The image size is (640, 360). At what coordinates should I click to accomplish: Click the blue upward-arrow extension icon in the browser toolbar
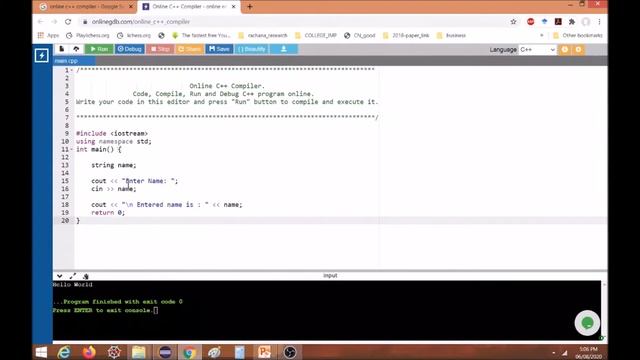(x=544, y=22)
